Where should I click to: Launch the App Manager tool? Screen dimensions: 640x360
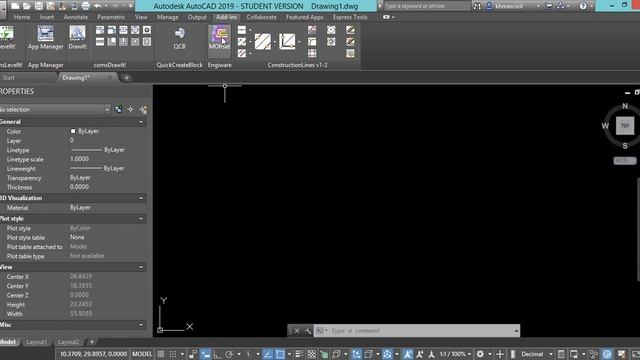point(45,38)
